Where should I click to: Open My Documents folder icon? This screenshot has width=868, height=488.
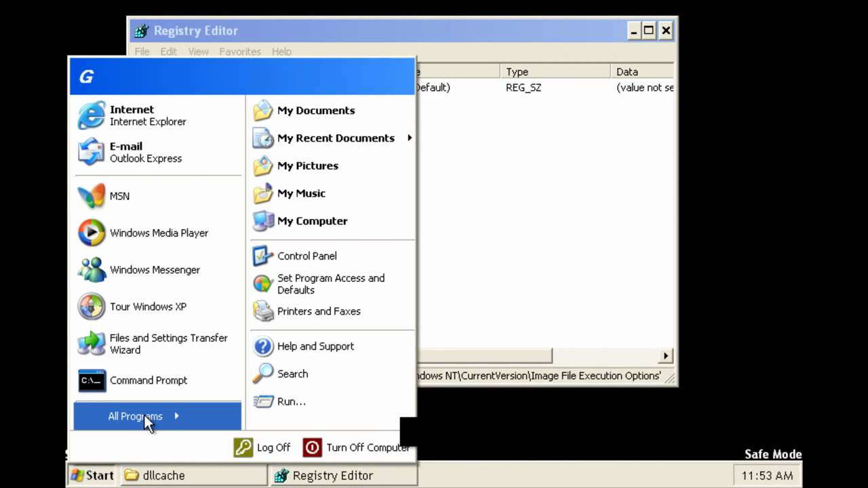263,110
